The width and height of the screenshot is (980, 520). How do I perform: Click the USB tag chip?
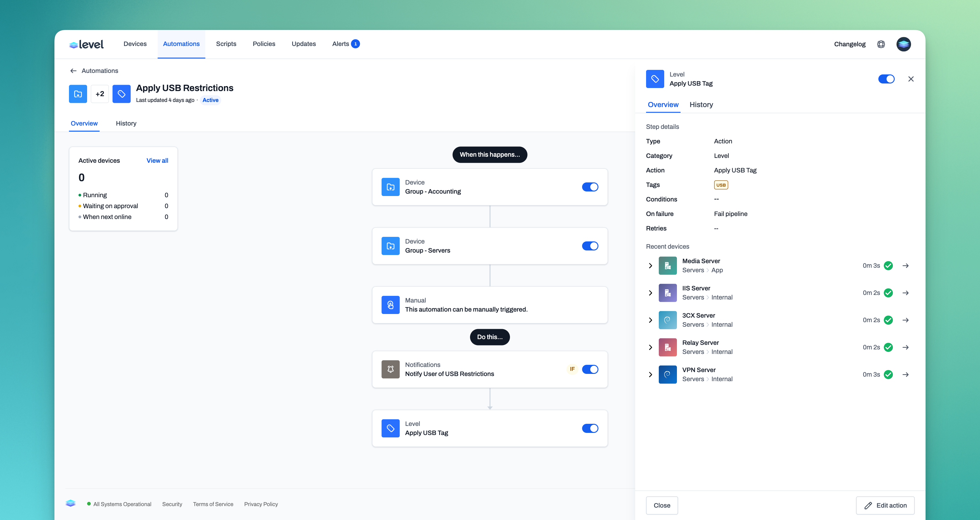(x=720, y=185)
